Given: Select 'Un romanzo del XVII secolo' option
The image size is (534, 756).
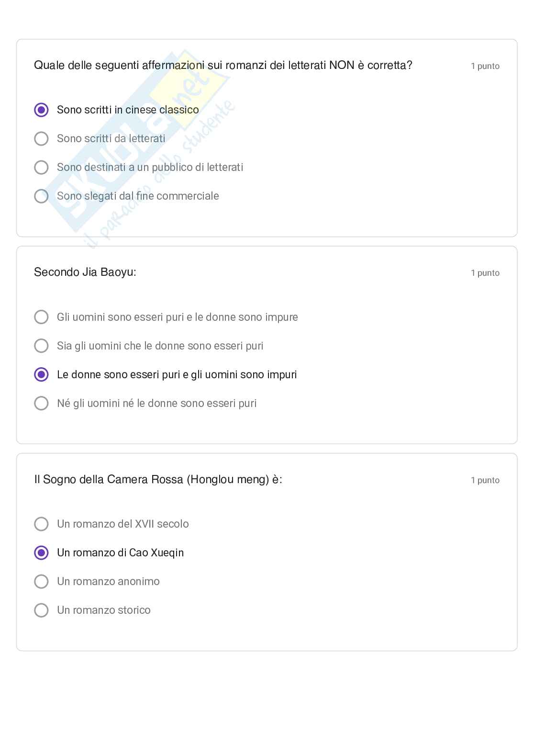Looking at the screenshot, I should tap(42, 524).
